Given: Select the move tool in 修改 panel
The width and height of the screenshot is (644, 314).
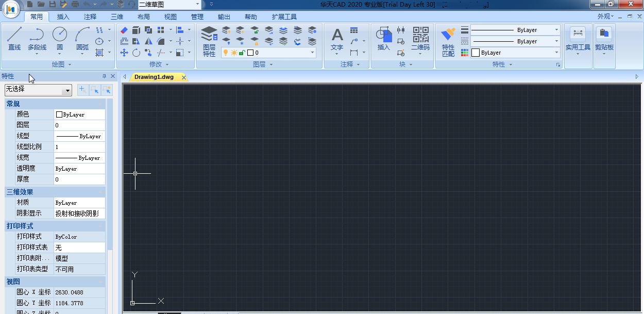Looking at the screenshot, I should click(124, 53).
